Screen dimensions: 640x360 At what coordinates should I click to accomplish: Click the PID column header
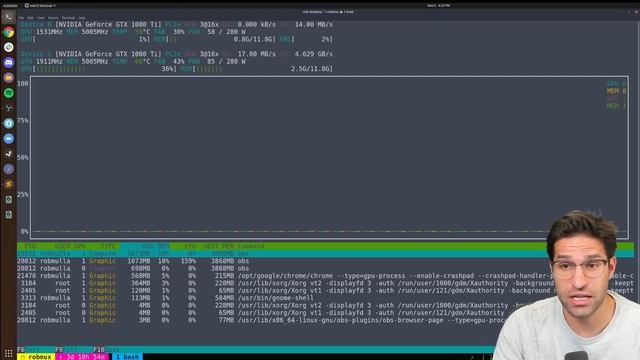point(30,246)
